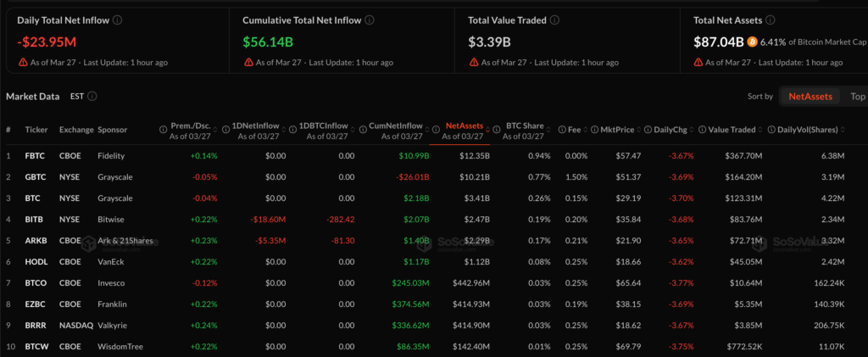868x357 pixels.
Task: Click warning icon under Daily Total Net Inflow
Action: point(23,62)
